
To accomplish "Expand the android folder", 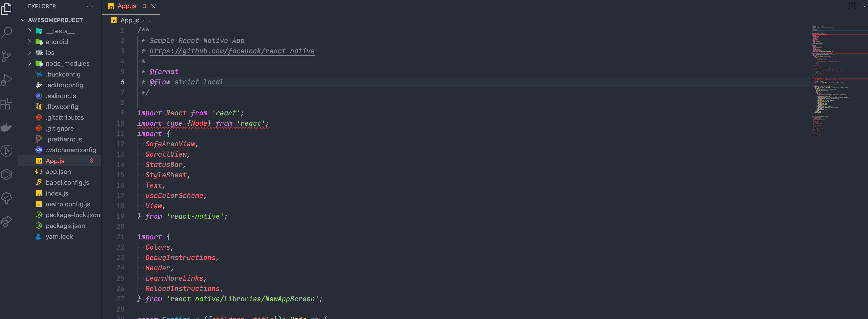I will (30, 42).
